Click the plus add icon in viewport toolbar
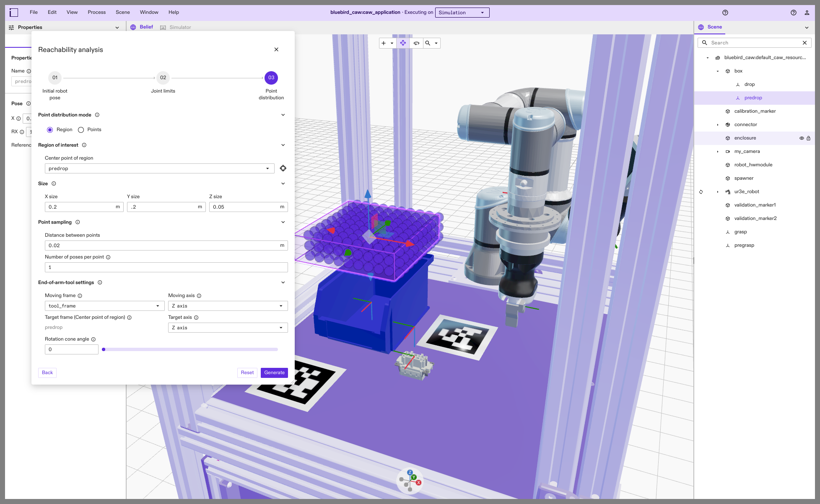820x504 pixels. coord(384,43)
